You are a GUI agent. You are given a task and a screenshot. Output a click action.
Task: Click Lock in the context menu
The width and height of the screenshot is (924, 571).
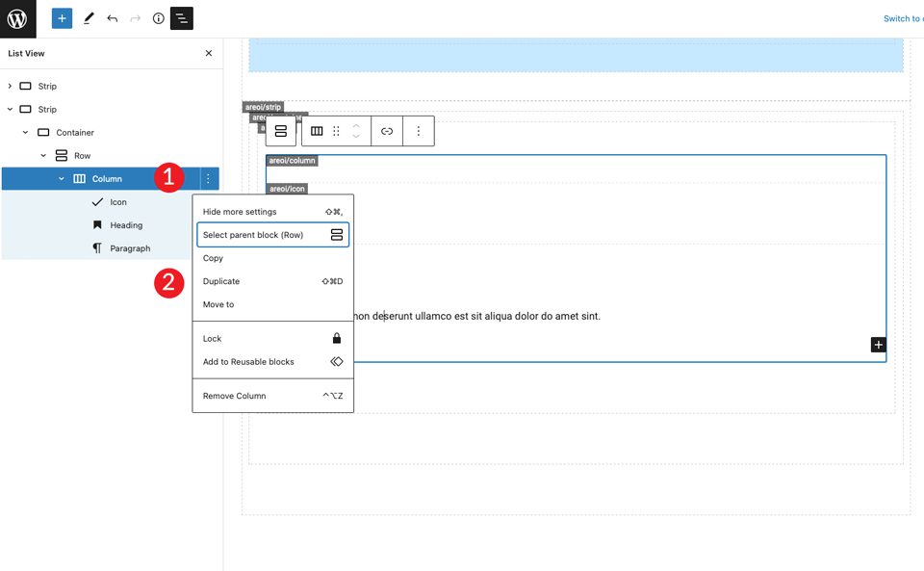pyautogui.click(x=213, y=339)
